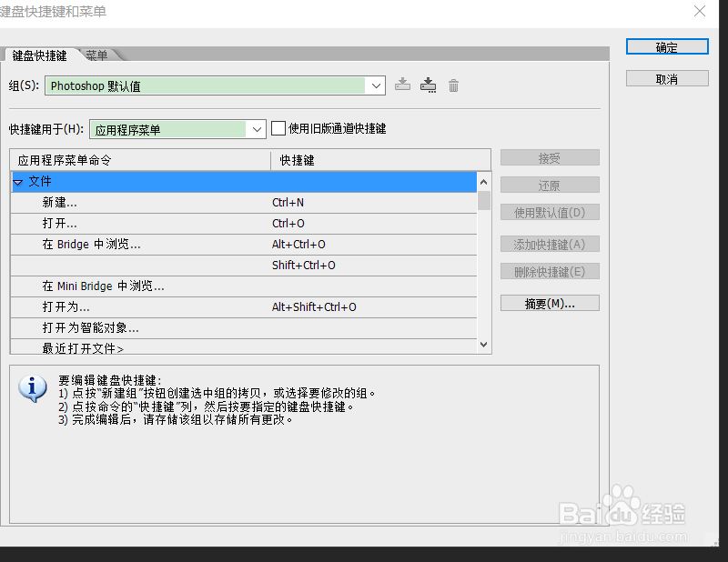Click the 快捷键 column header
This screenshot has width=728, height=562.
tap(380, 160)
